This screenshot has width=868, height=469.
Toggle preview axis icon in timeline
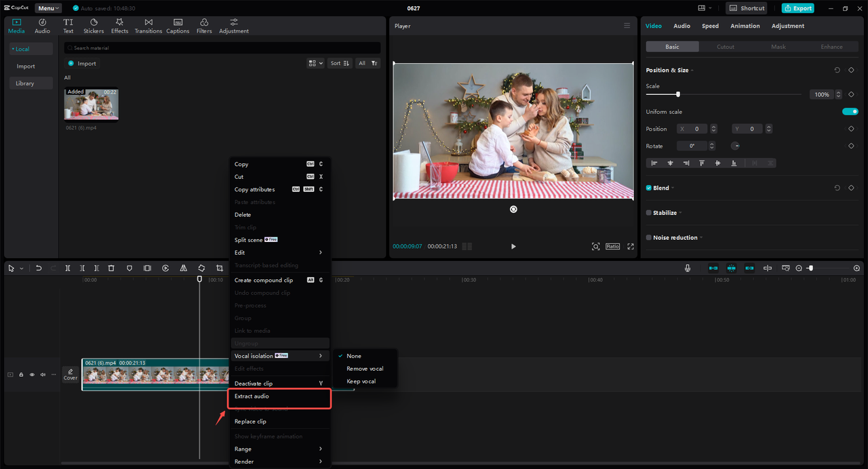point(768,268)
